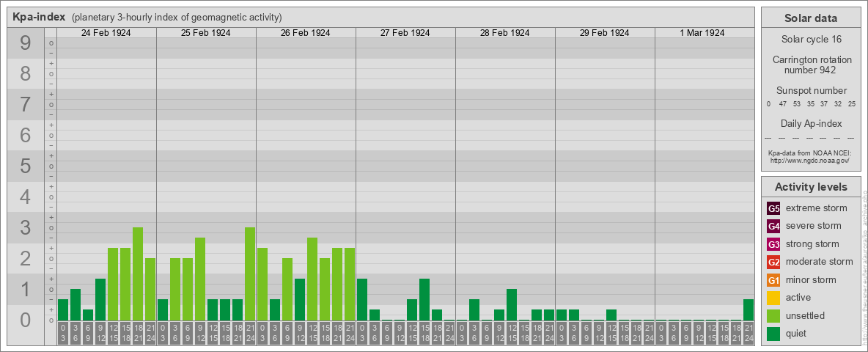The height and width of the screenshot is (352, 868).
Task: Click the Solar cycle 16 text
Action: click(811, 40)
